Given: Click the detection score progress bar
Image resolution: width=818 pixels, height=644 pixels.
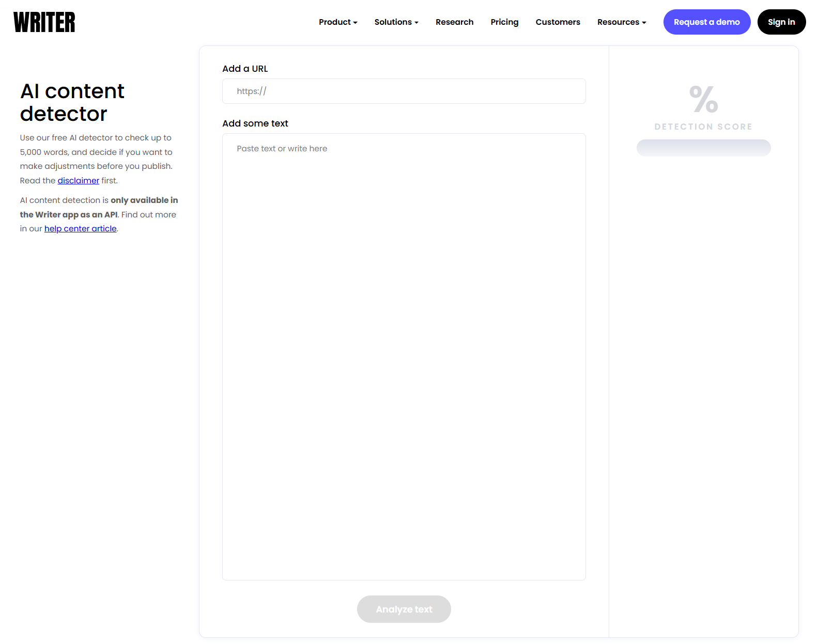Looking at the screenshot, I should pos(703,148).
